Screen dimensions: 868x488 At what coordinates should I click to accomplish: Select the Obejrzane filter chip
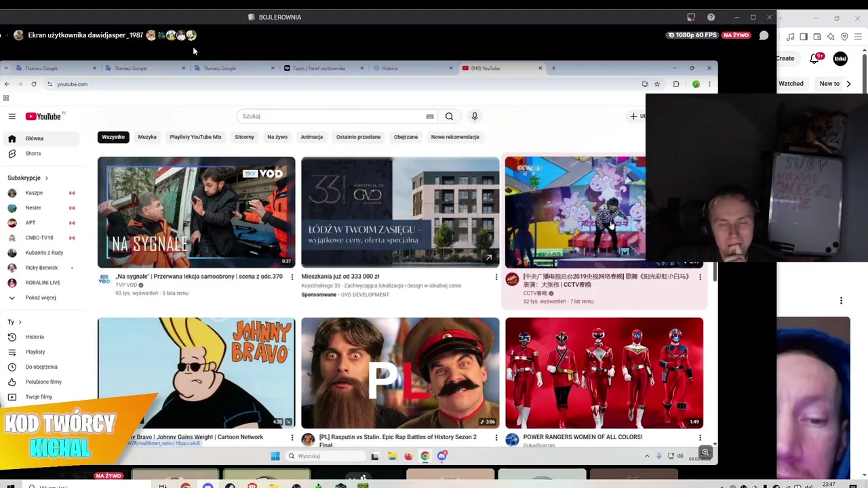[406, 137]
